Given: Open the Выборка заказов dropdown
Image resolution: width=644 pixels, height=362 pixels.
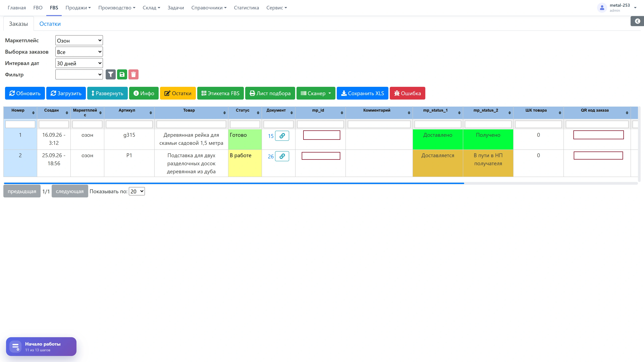Looking at the screenshot, I should [79, 52].
